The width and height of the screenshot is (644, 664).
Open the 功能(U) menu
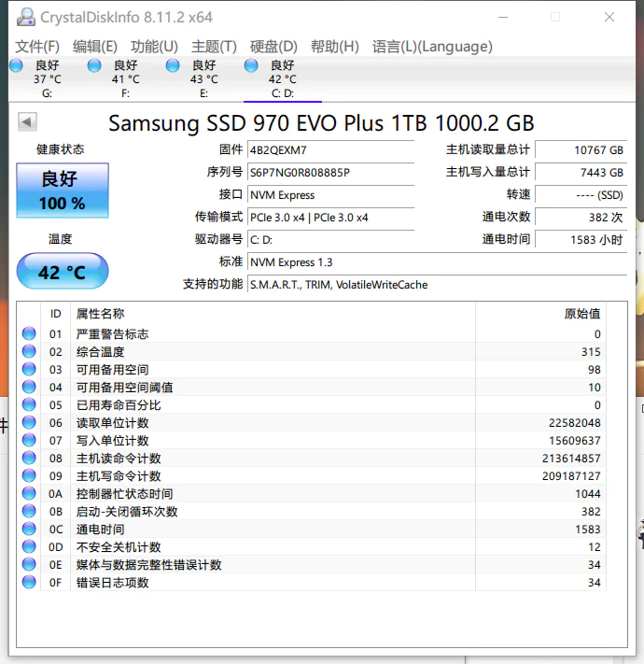click(154, 46)
